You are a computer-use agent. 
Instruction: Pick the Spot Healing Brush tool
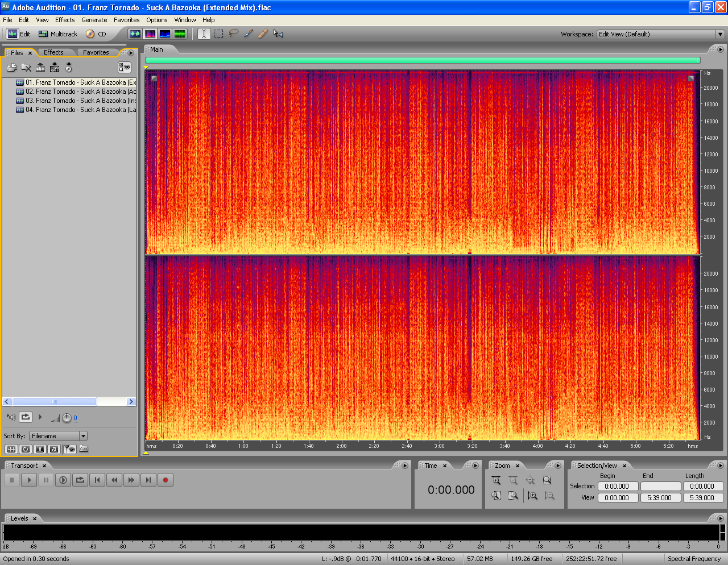[x=263, y=34]
